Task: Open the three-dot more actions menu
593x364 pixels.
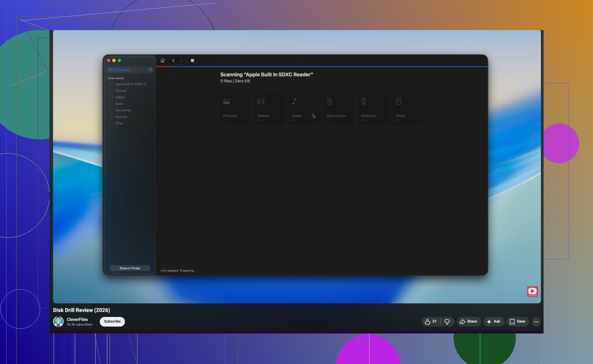Action: [536, 322]
